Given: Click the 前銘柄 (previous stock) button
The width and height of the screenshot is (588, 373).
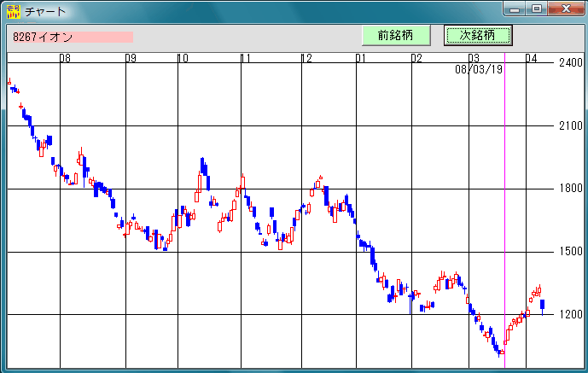Looking at the screenshot, I should coord(396,36).
